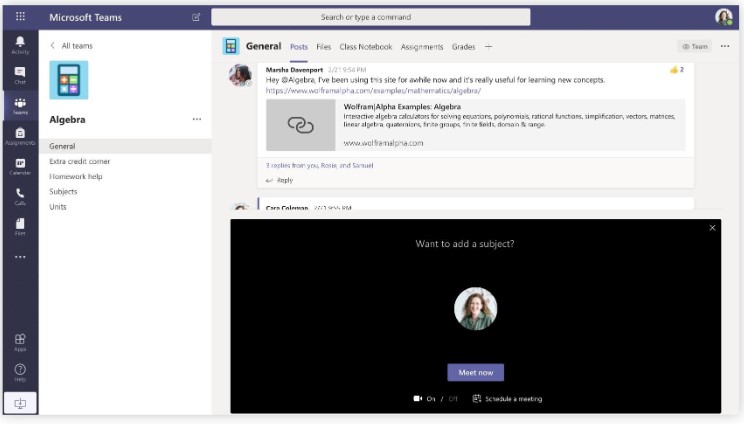Click Schedule a meeting
Viewport: 744px width, 424px height.
(507, 399)
